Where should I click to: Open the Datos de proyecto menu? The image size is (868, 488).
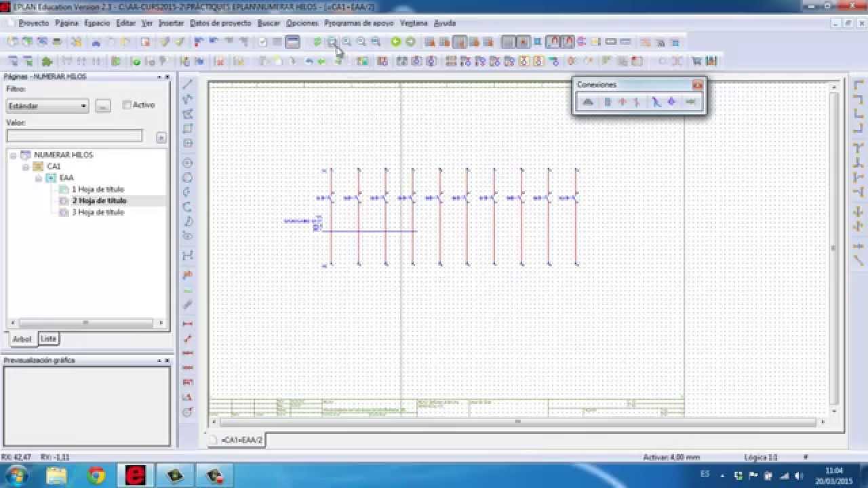220,23
